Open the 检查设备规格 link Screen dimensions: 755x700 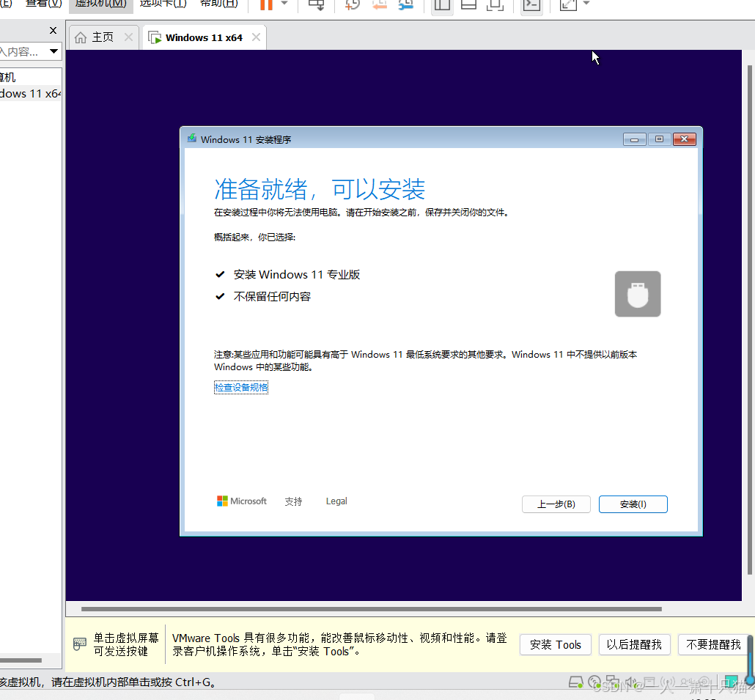(x=240, y=387)
